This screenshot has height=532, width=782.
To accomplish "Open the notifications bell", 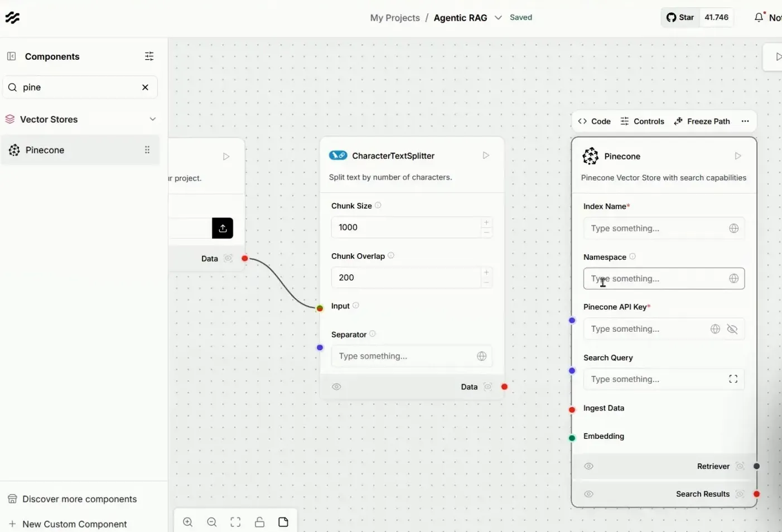I will (x=759, y=18).
